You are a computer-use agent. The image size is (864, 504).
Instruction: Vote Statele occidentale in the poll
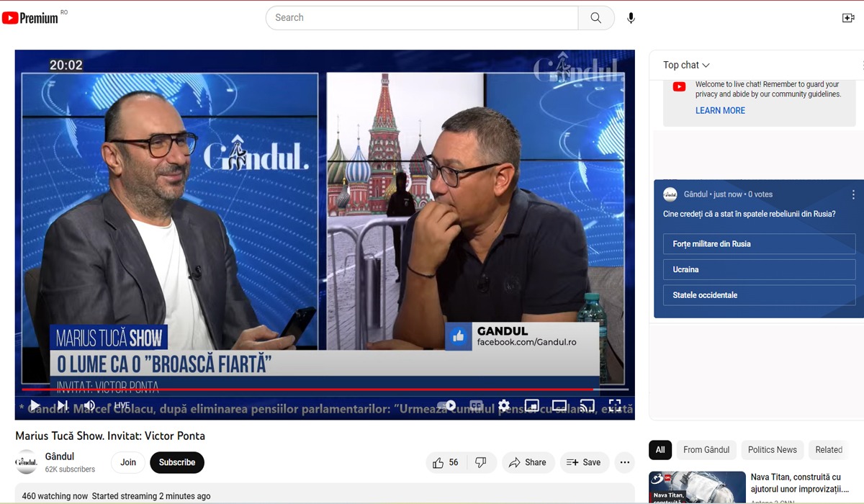[759, 295]
